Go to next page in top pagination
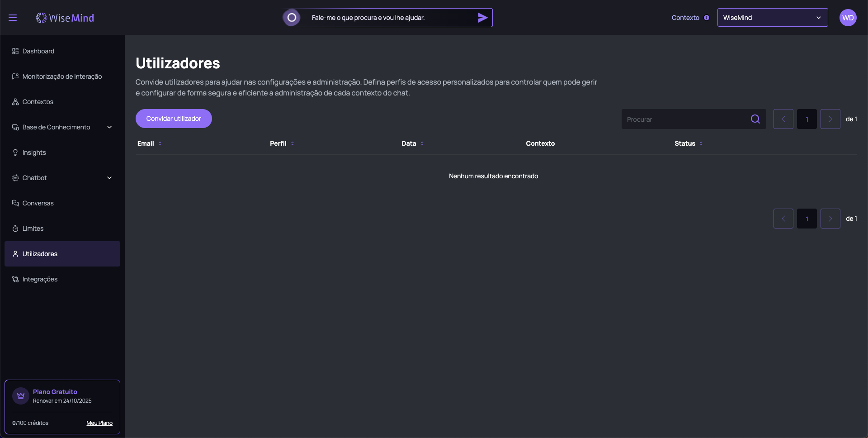The width and height of the screenshot is (868, 438). point(830,119)
